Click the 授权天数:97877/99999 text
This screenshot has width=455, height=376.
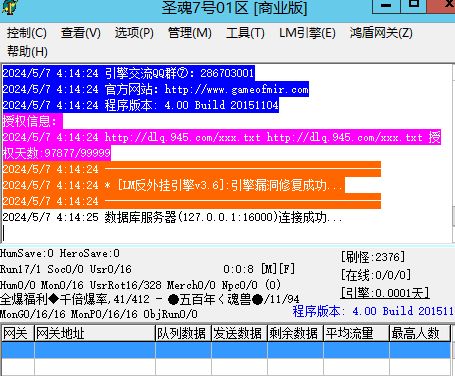[57, 153]
